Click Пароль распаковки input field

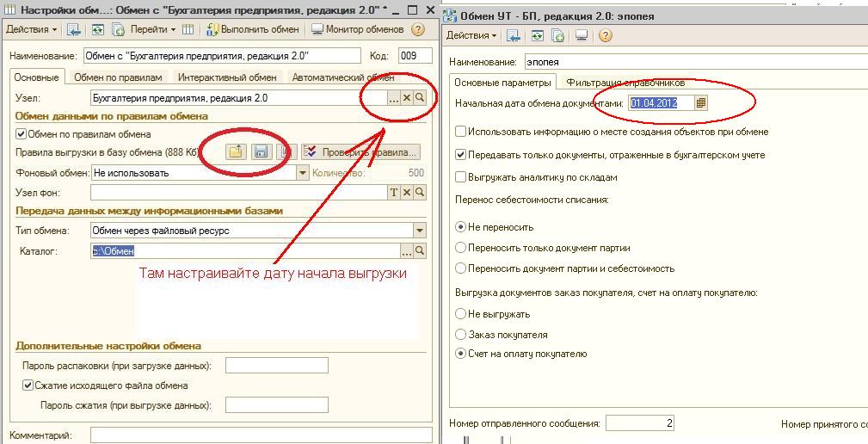(x=277, y=366)
